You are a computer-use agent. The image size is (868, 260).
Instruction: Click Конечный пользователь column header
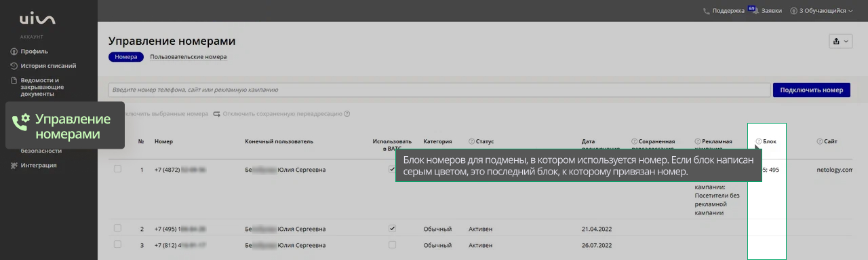click(279, 142)
